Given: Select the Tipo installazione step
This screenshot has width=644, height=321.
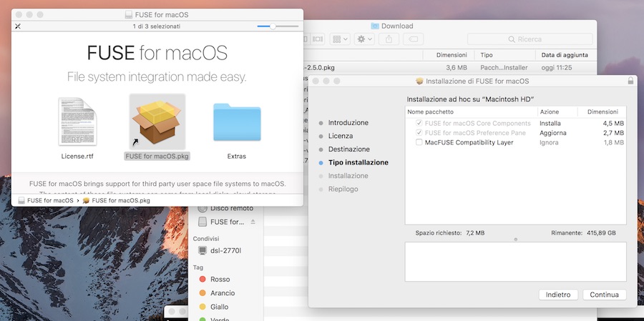Looking at the screenshot, I should point(358,162).
